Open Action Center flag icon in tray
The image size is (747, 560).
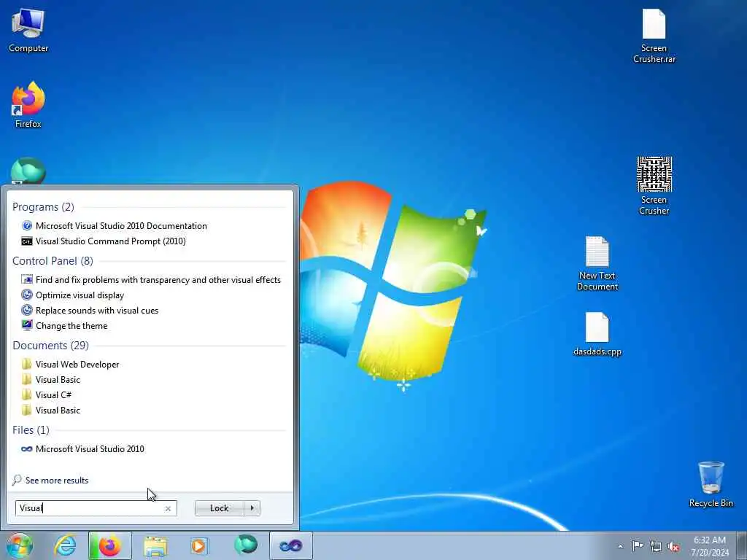638,546
